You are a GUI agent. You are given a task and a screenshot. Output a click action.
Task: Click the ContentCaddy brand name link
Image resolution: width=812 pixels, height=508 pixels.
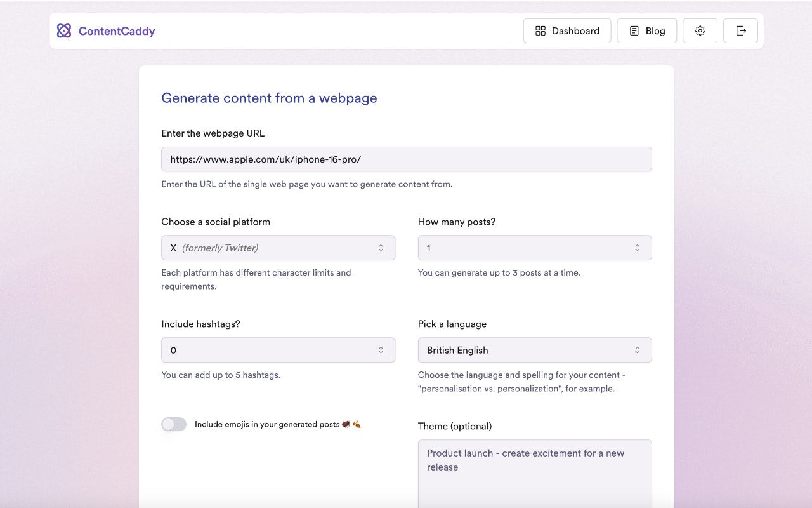[x=117, y=30]
